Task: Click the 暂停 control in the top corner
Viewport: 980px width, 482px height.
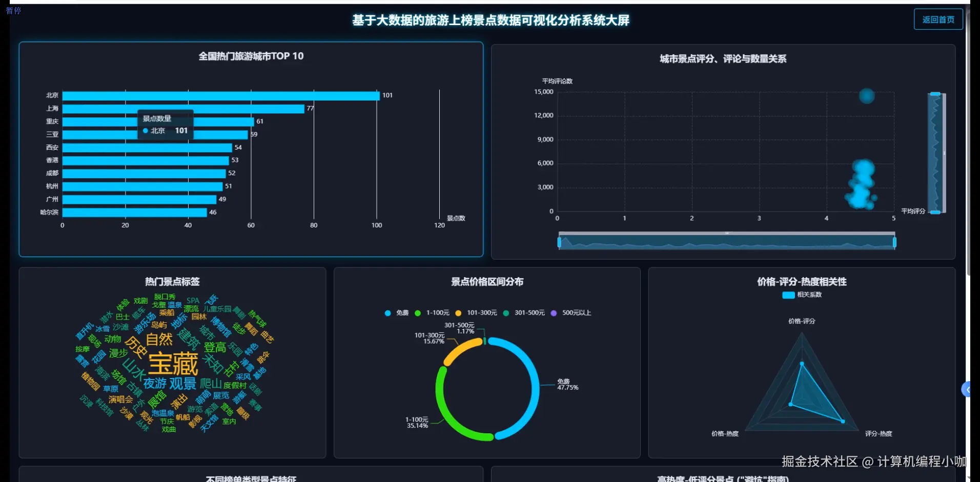Action: [x=13, y=10]
